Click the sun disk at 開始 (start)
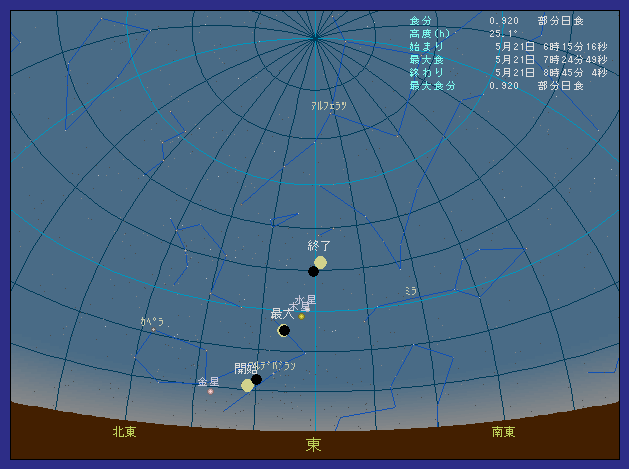This screenshot has width=629, height=469. [247, 385]
